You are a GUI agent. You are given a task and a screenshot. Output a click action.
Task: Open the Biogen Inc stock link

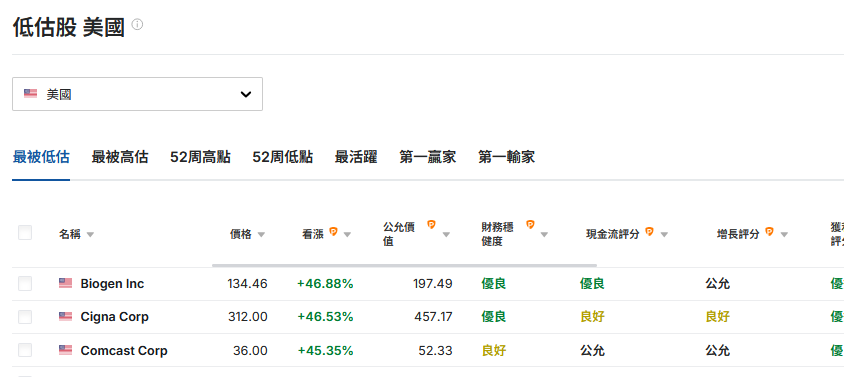pos(112,284)
